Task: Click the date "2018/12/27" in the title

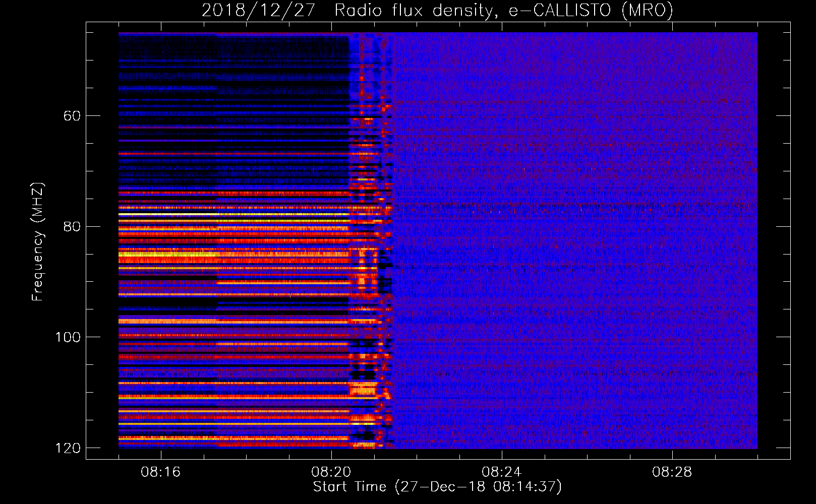Action: (259, 11)
